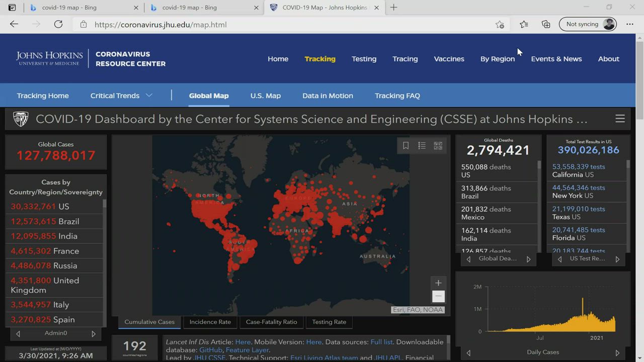The width and height of the screenshot is (644, 362).
Task: Add this page to favorites
Action: pos(500,24)
